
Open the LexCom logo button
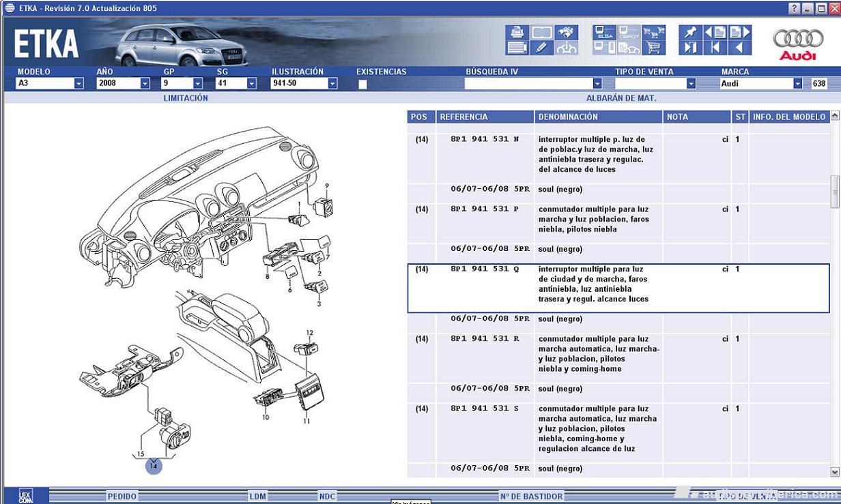click(x=25, y=496)
